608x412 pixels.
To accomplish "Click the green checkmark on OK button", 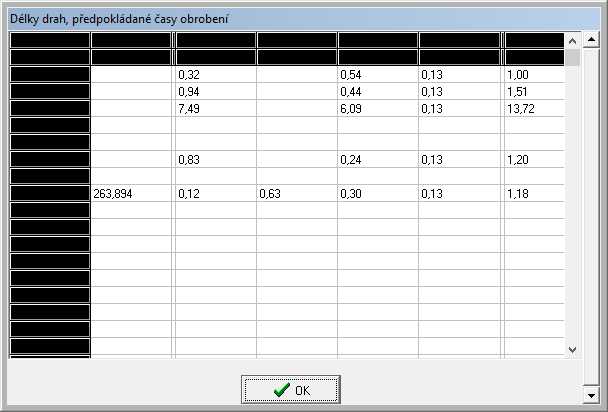I will click(282, 390).
